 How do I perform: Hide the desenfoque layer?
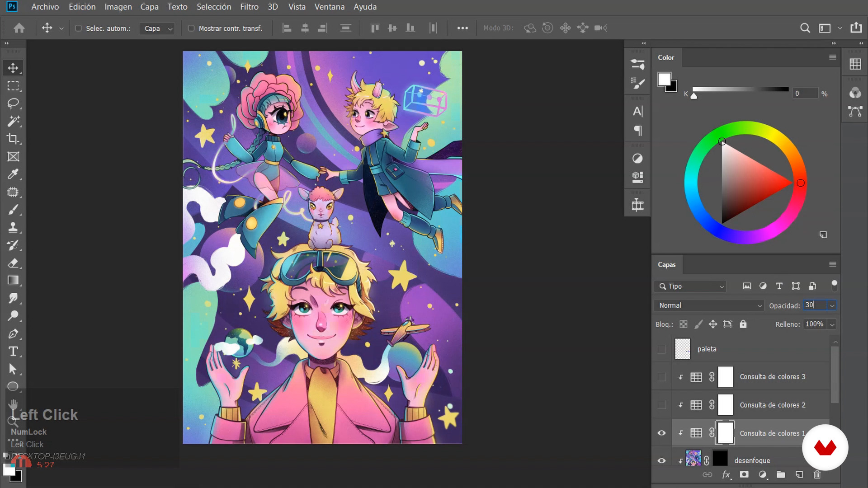pos(662,460)
